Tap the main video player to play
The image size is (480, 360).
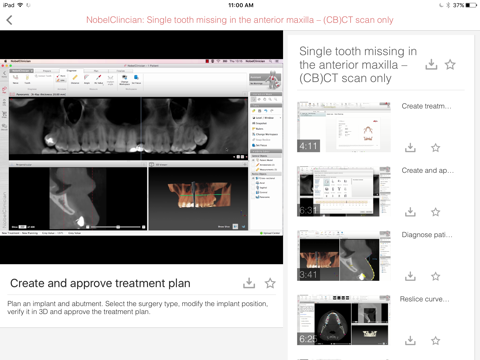141,147
